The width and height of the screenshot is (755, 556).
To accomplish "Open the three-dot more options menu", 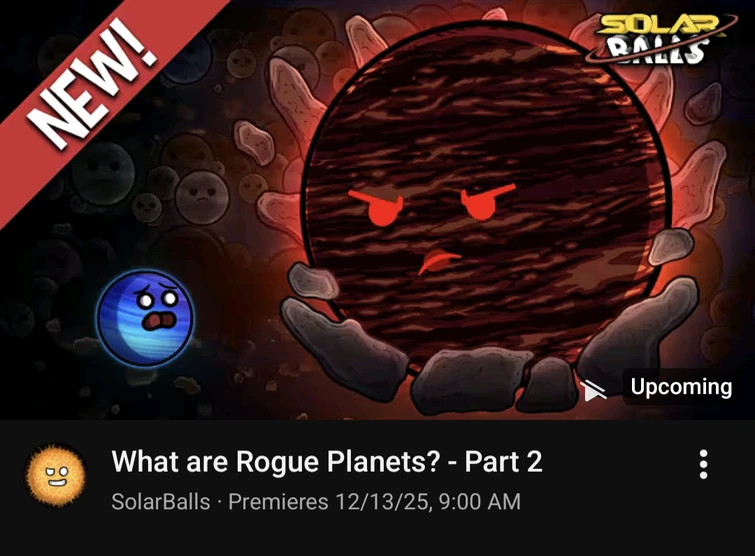I will 703,465.
